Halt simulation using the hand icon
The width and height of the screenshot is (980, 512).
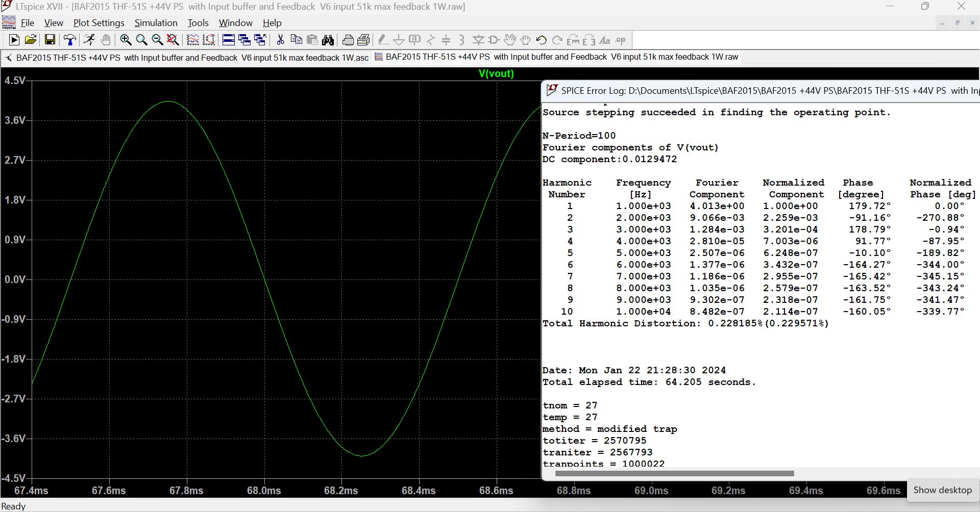(x=105, y=40)
